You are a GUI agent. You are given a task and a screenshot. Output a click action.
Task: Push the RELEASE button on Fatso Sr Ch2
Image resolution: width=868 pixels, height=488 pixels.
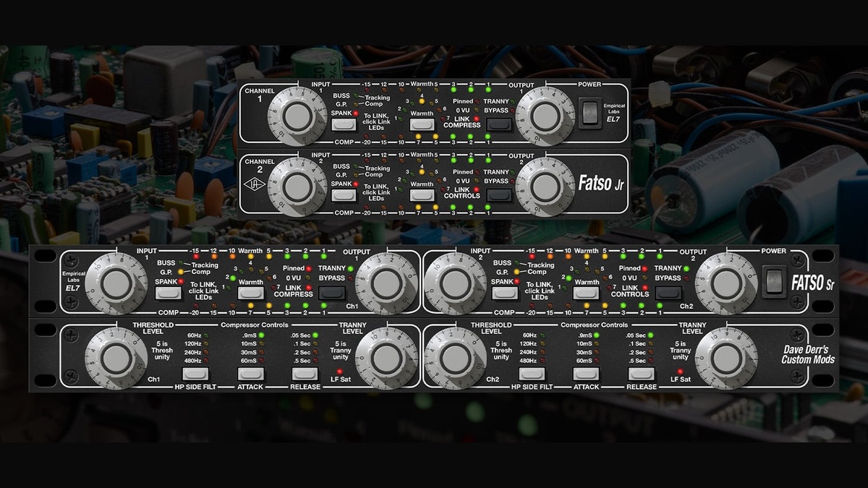pos(641,374)
